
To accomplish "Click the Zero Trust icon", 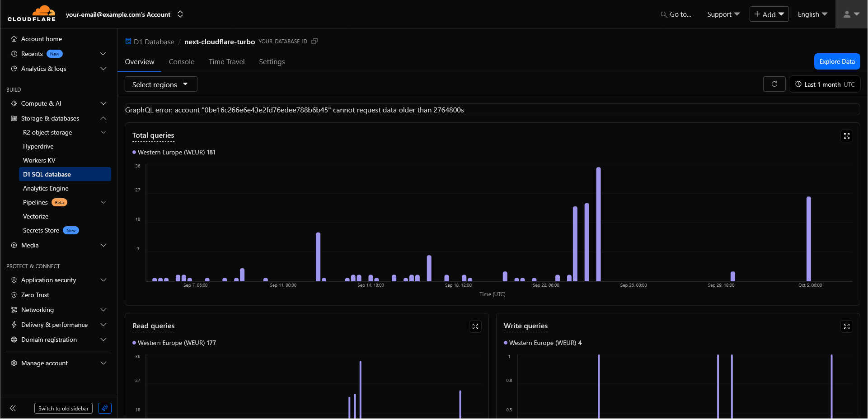I will point(14,295).
